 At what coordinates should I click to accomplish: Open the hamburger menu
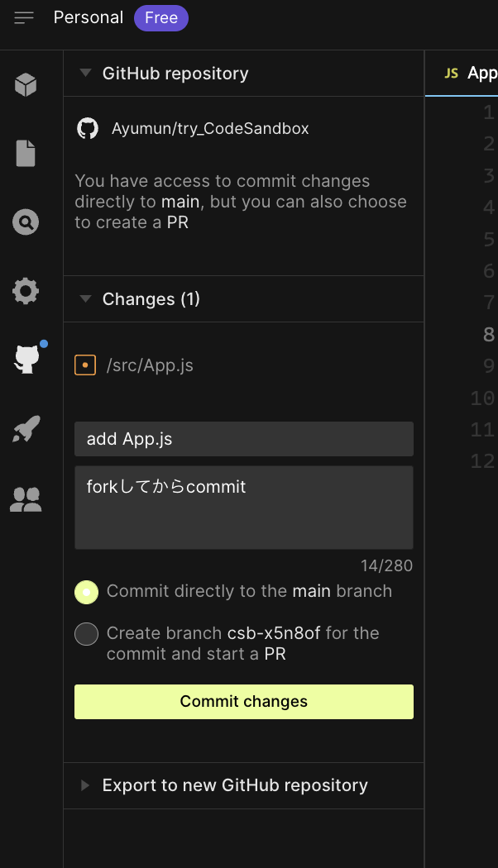click(24, 17)
